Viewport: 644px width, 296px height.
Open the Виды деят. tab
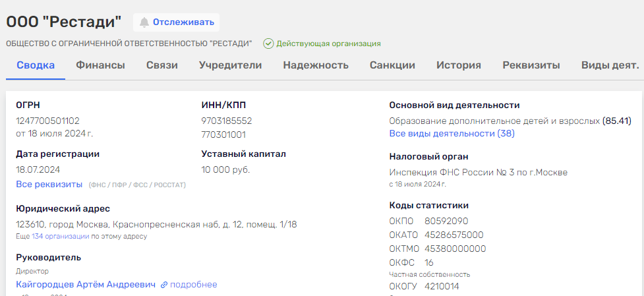610,65
